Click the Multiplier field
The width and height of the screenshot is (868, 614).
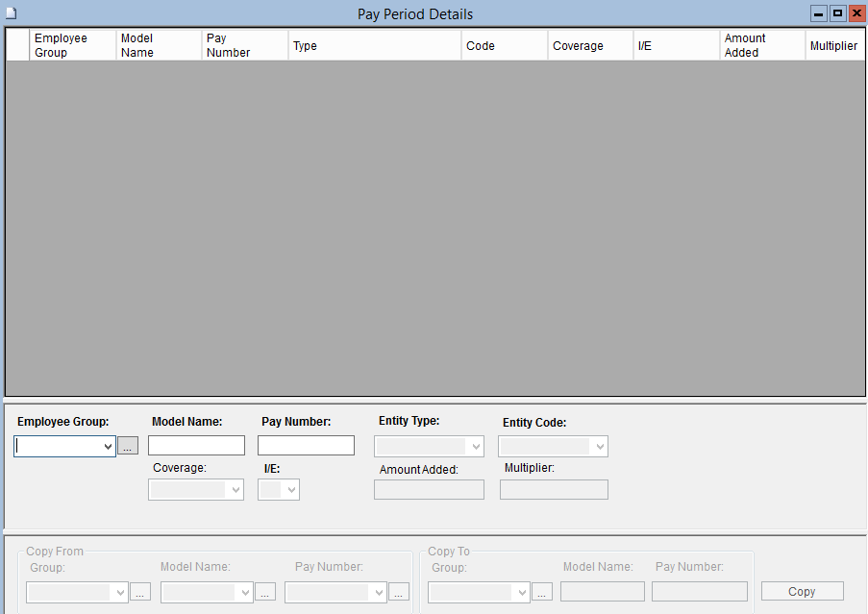554,490
